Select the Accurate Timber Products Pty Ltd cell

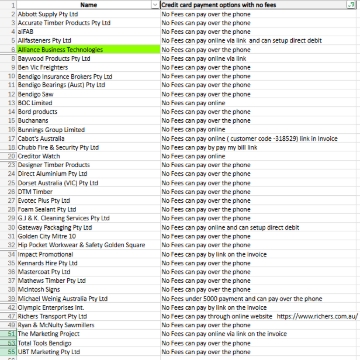88,23
